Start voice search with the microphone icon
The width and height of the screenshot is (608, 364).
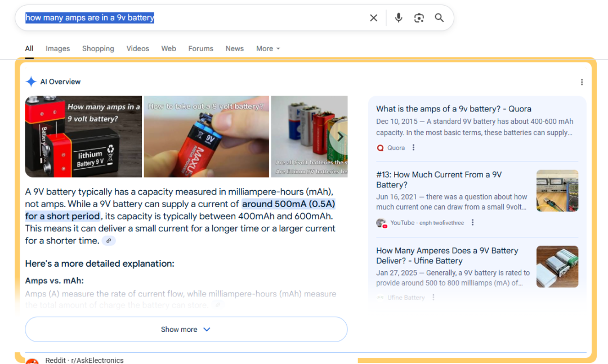pyautogui.click(x=399, y=18)
